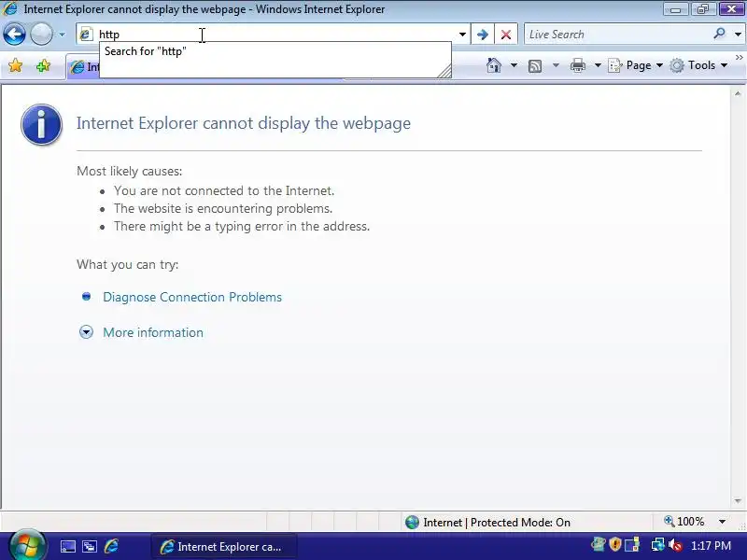747x560 pixels.
Task: Open the Windows Start orb
Action: tap(27, 545)
